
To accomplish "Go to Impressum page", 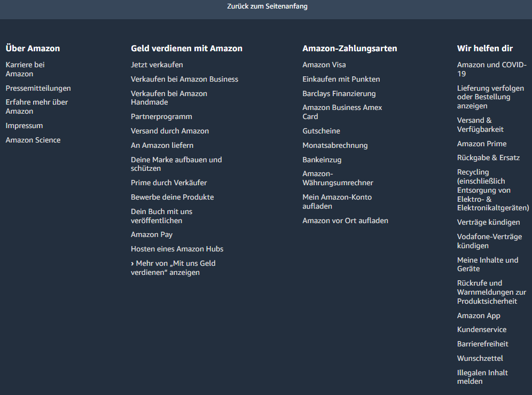I will (x=24, y=125).
